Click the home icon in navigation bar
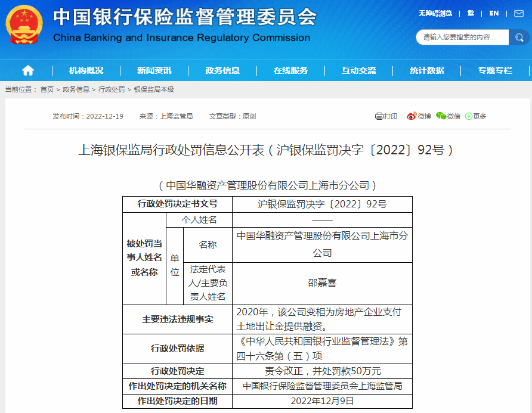 pyautogui.click(x=27, y=70)
